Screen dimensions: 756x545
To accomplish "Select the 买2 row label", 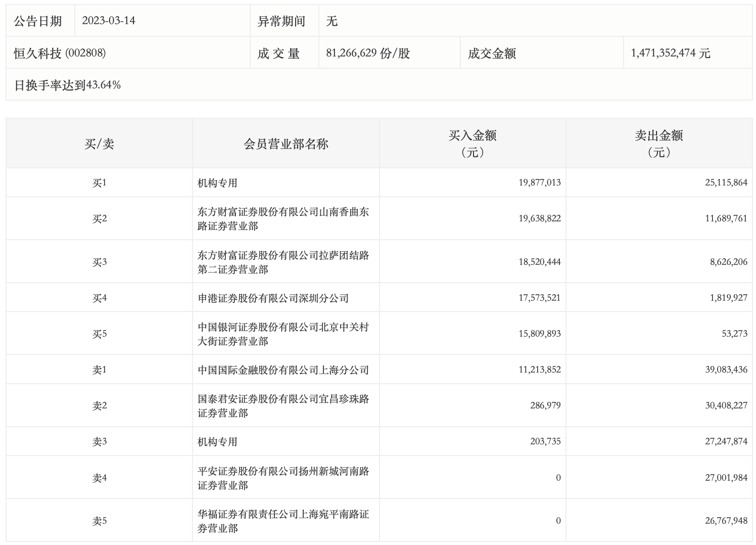I will [99, 219].
